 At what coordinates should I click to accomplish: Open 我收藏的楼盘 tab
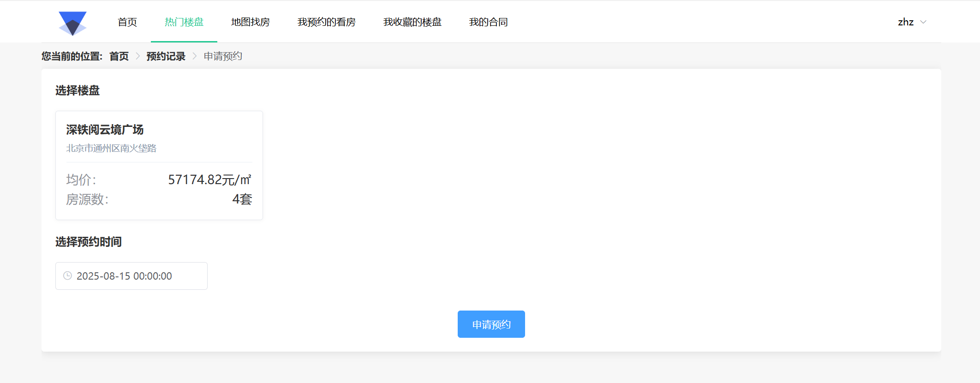pyautogui.click(x=412, y=22)
